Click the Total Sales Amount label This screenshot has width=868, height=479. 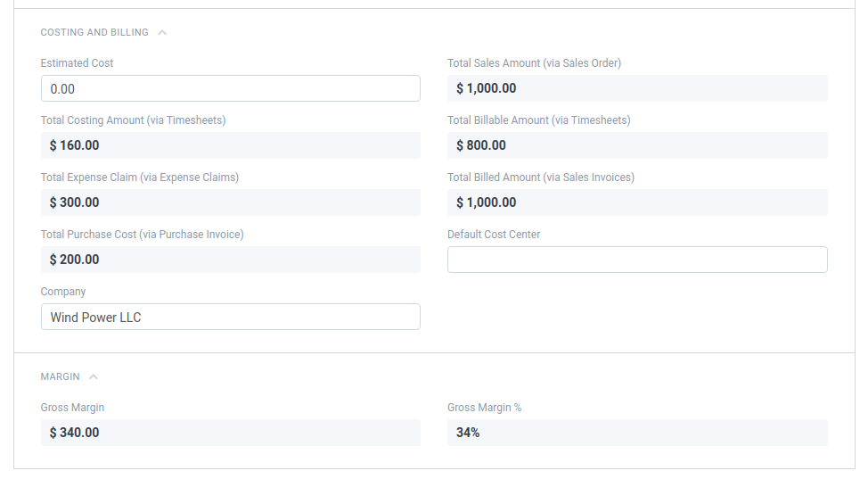pyautogui.click(x=534, y=63)
